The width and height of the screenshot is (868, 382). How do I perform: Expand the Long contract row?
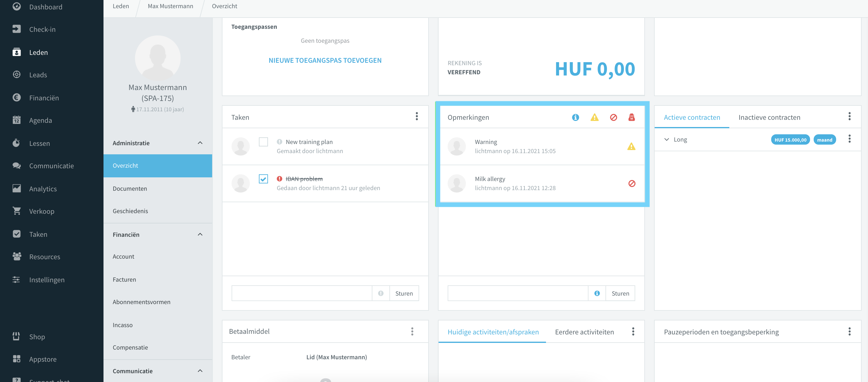pos(666,139)
